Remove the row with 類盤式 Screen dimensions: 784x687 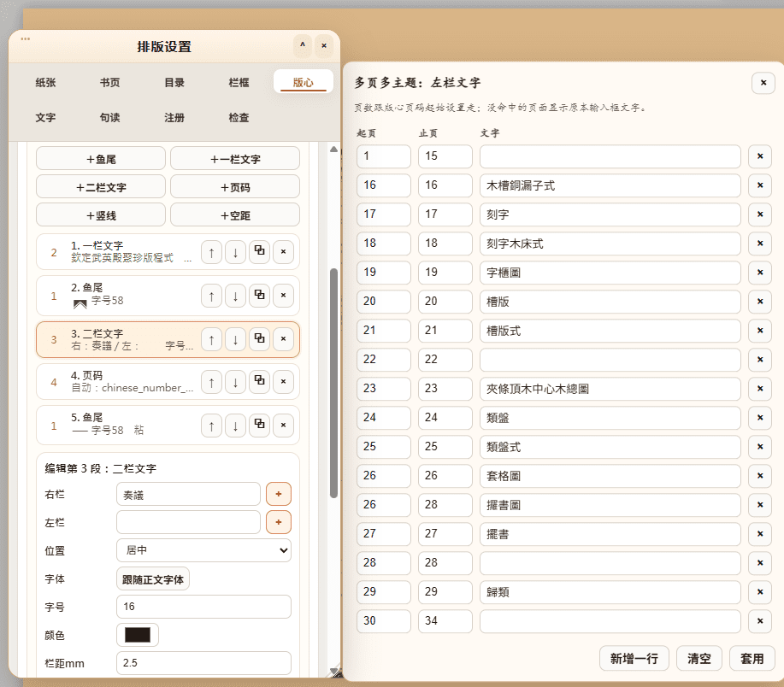coord(760,447)
